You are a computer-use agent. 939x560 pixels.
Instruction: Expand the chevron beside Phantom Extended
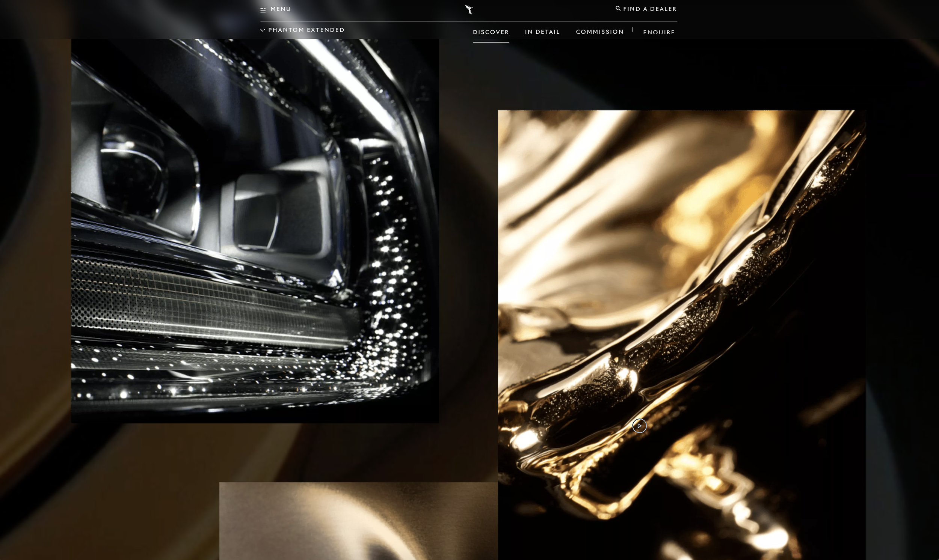point(263,30)
